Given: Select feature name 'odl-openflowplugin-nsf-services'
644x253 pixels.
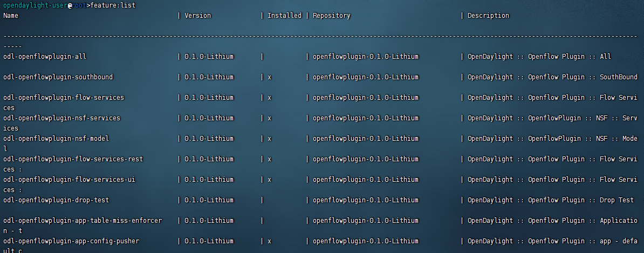Looking at the screenshot, I should click(x=61, y=118).
